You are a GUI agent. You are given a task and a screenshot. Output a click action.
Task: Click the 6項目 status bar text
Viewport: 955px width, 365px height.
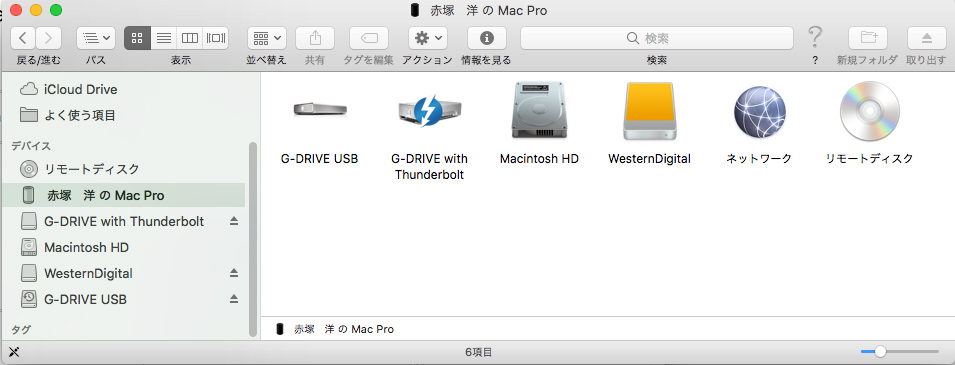click(479, 352)
